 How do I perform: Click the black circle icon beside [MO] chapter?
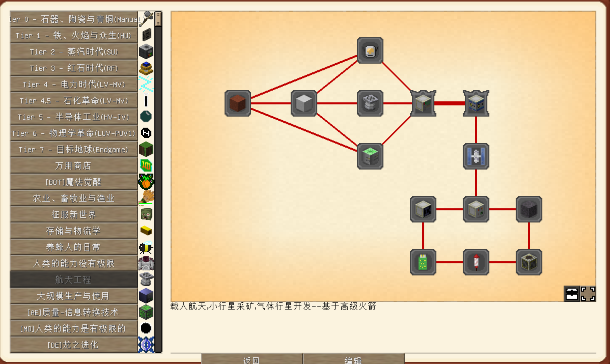146,328
